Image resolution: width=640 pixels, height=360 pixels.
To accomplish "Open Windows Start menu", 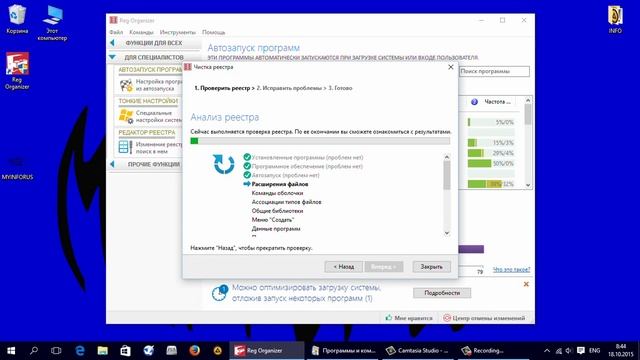I will tap(11, 351).
